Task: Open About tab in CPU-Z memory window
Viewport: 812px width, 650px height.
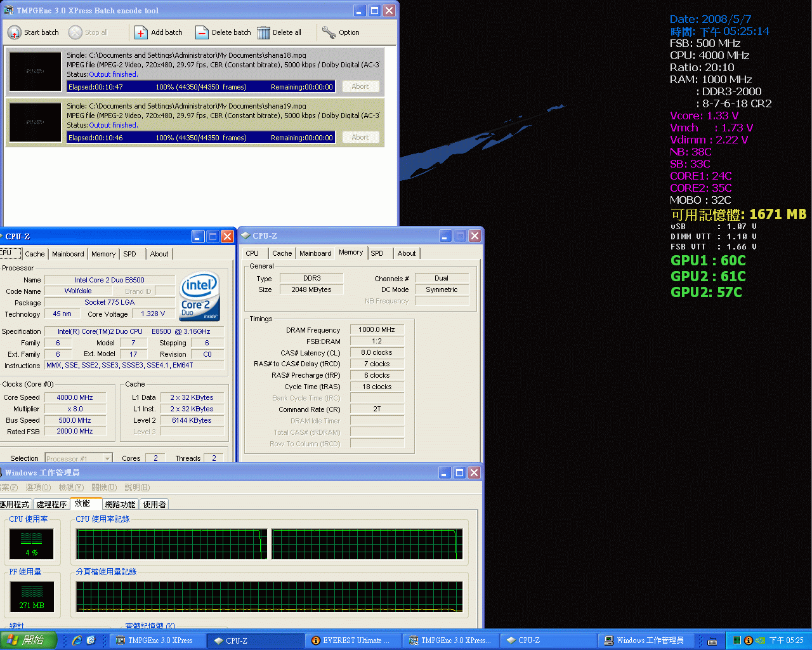Action: pos(407,253)
